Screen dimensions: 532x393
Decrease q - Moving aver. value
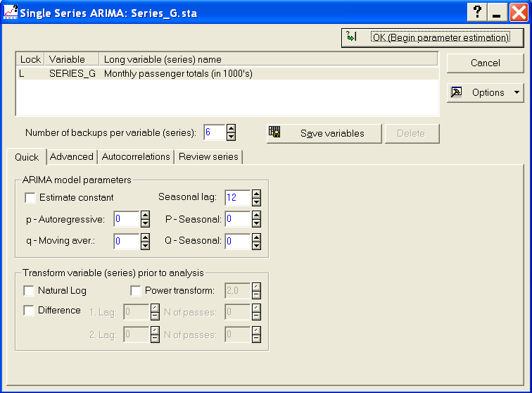145,246
